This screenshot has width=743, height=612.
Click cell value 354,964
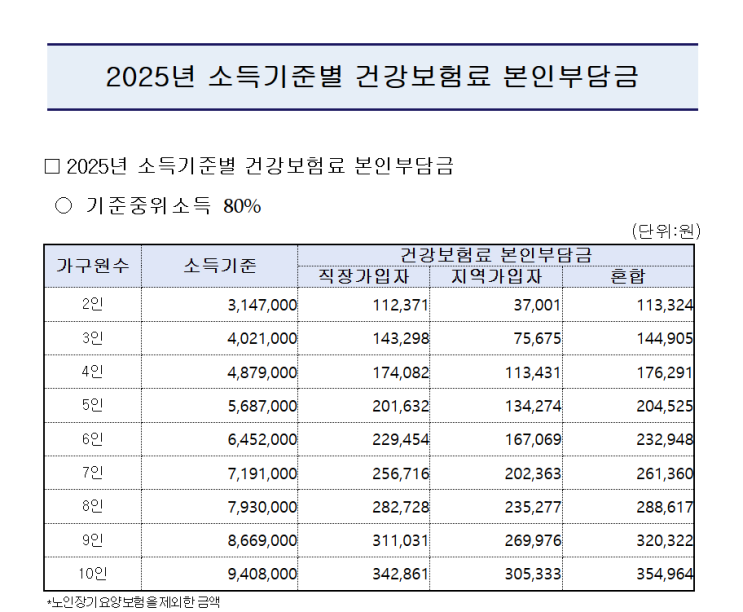(x=665, y=574)
